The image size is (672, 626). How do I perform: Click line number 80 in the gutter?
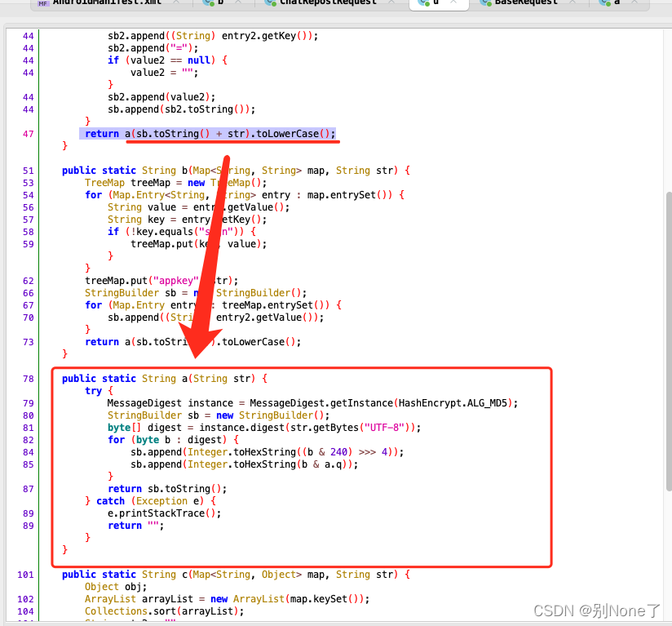[29, 415]
